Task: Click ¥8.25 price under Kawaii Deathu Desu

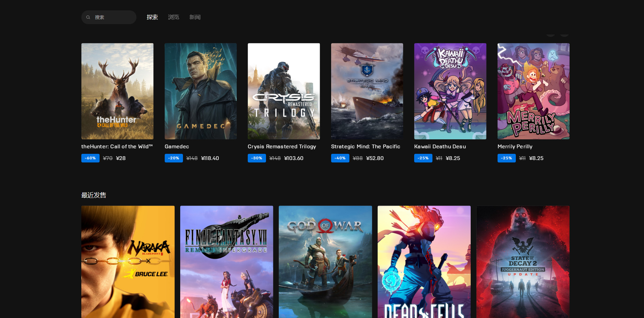Action: 453,158
